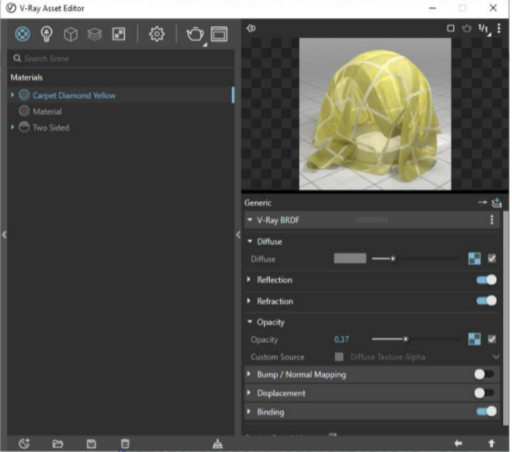Open the Textures category checker icon
The width and height of the screenshot is (512, 452).
pos(119,34)
